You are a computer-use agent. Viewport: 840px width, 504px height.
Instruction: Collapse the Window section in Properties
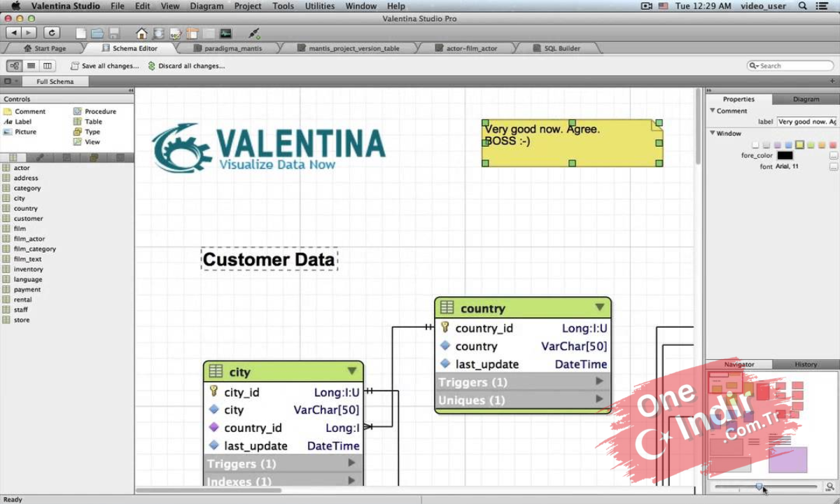point(713,133)
